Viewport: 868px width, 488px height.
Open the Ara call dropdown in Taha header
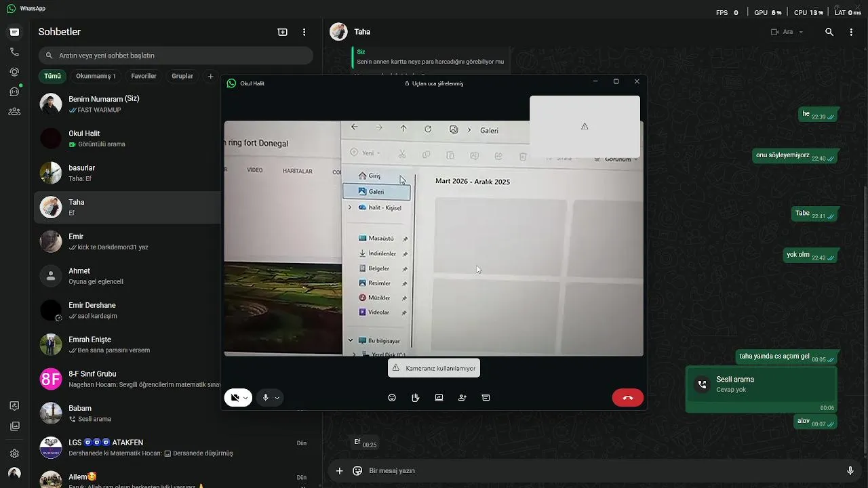point(787,32)
